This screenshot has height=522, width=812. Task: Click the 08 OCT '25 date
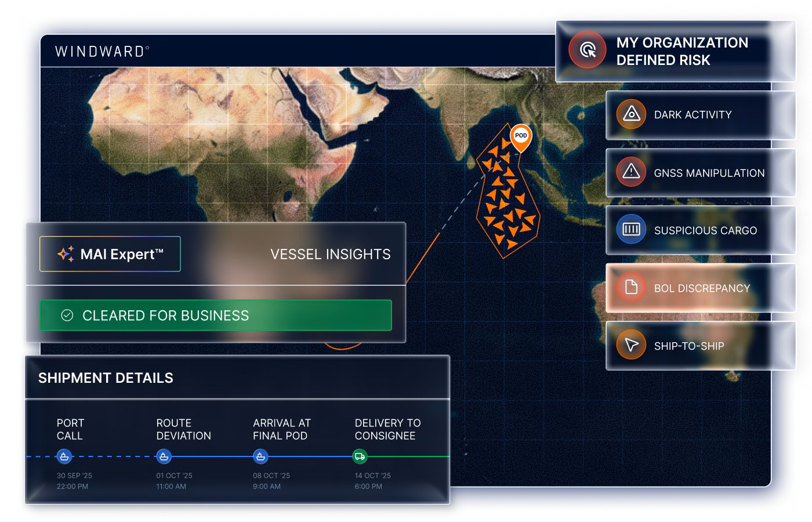tap(271, 476)
